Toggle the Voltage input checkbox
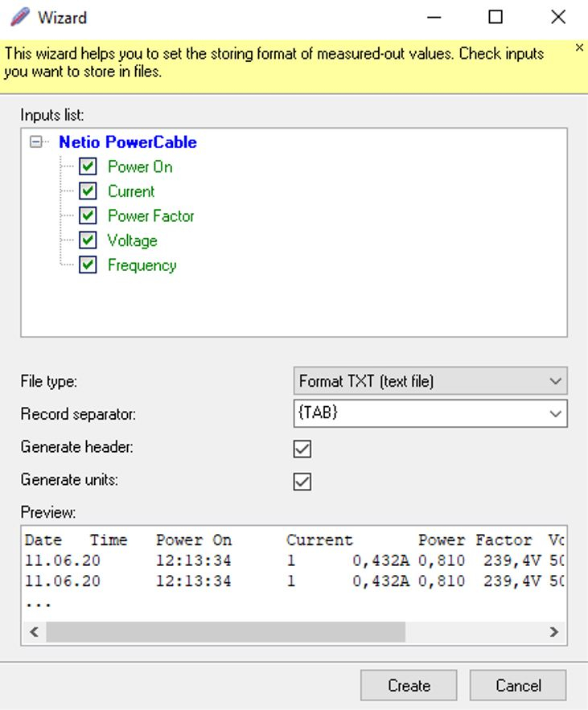Viewport: 588px width, 710px height. point(88,240)
